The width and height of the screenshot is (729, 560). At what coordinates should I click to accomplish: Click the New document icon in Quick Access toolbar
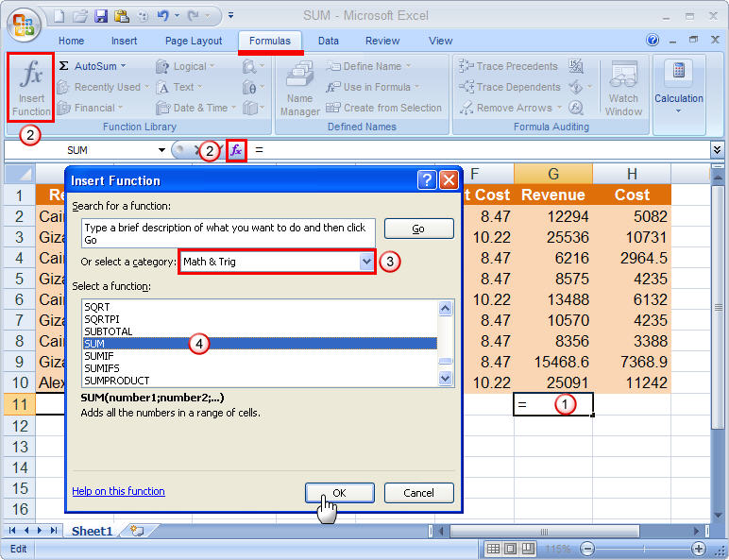pos(59,16)
